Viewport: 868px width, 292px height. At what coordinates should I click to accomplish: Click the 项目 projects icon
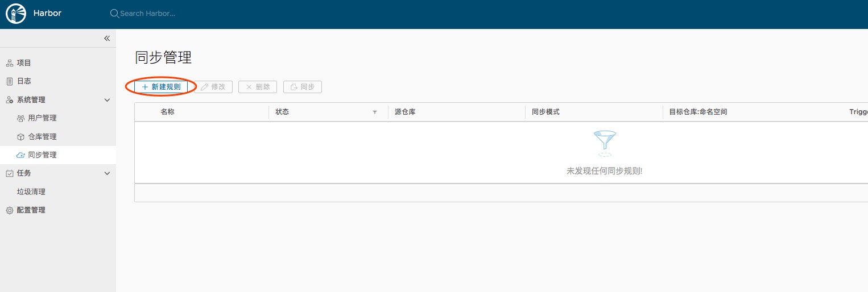(x=9, y=63)
